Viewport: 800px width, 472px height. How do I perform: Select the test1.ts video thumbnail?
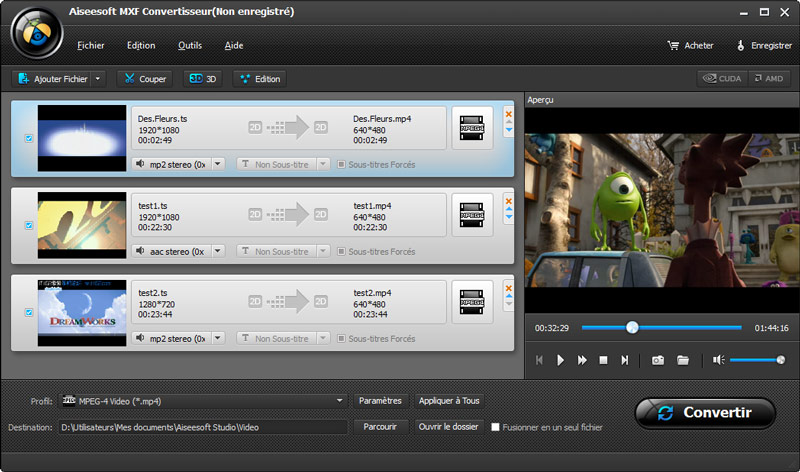[82, 225]
